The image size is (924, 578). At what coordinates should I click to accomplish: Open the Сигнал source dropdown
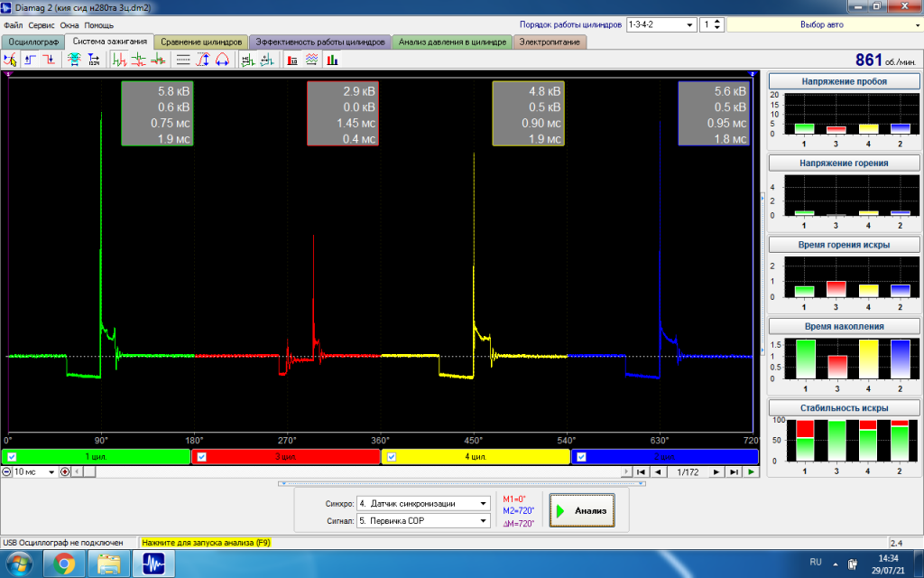[423, 521]
